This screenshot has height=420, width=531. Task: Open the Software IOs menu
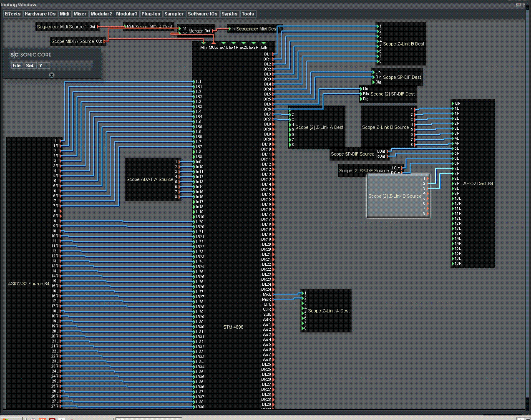[x=203, y=14]
